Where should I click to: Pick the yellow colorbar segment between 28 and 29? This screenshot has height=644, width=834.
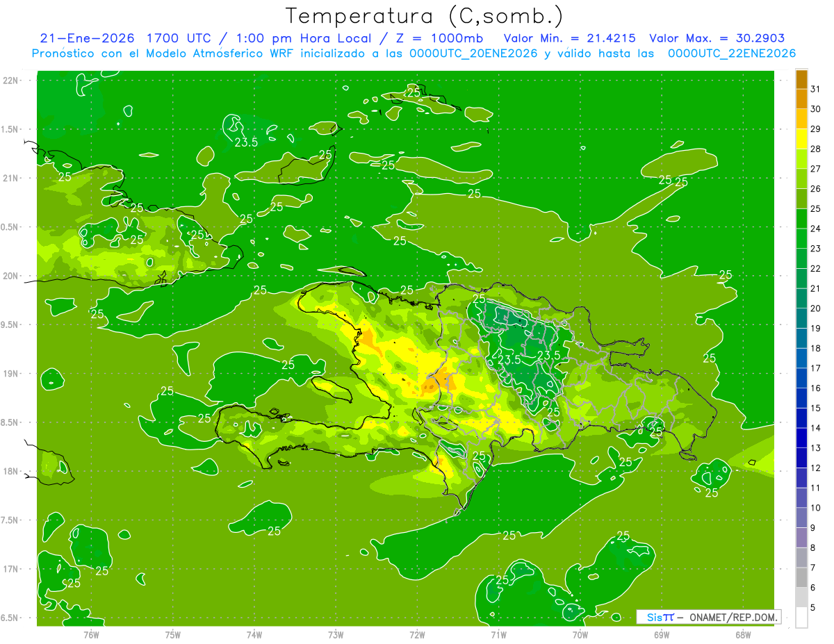(x=801, y=139)
